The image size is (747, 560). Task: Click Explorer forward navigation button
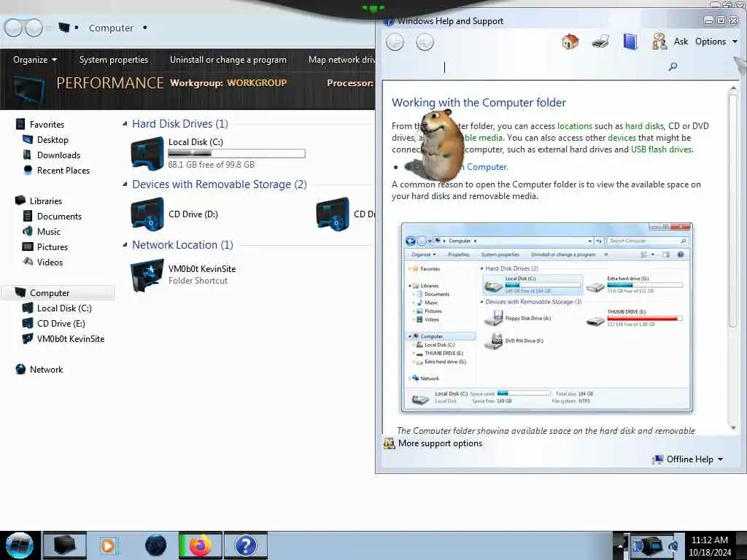34,28
